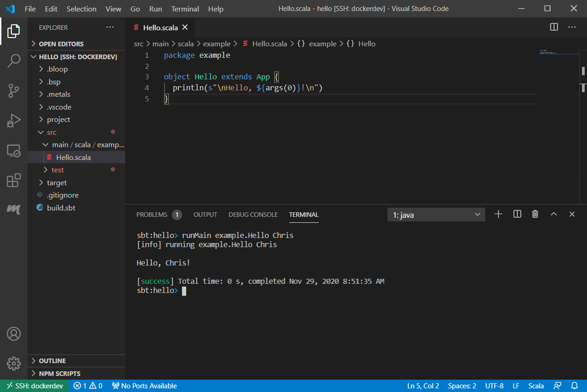Click Ln 5, Col 2 cursor position
This screenshot has height=392, width=587.
(423, 386)
